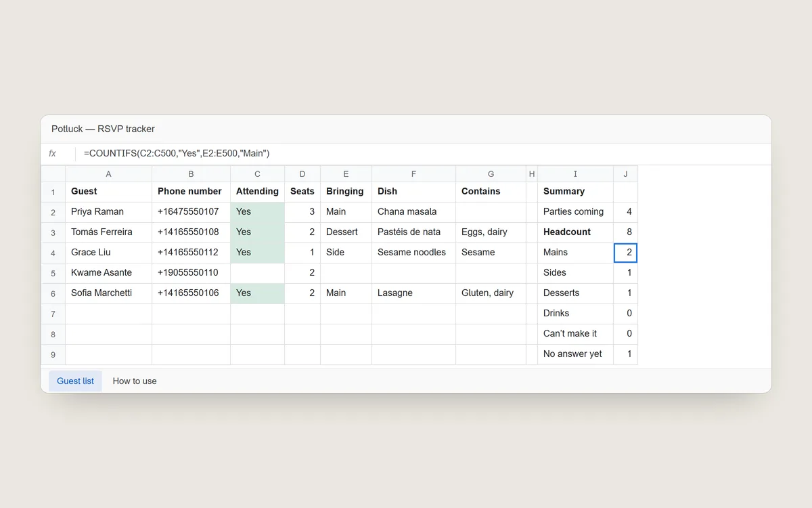Click phone number +14165550108
Screen dimensions: 812x508
click(191, 232)
